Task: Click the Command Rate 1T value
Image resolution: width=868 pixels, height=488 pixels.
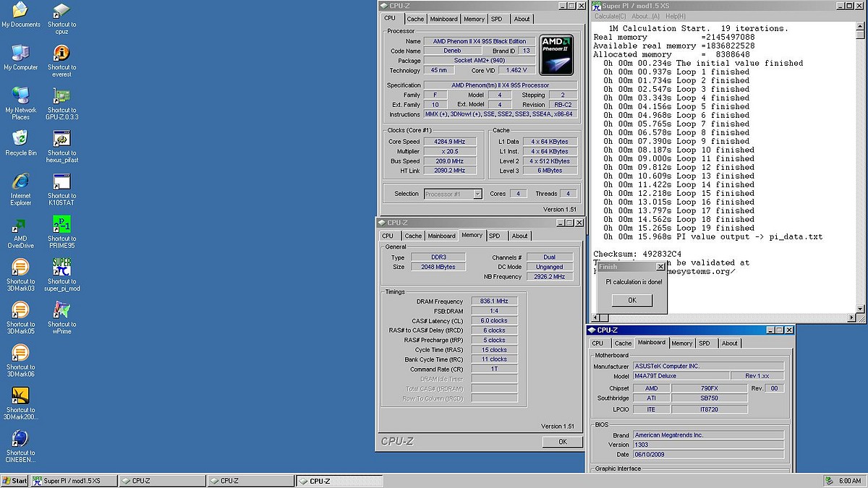Action: [494, 369]
